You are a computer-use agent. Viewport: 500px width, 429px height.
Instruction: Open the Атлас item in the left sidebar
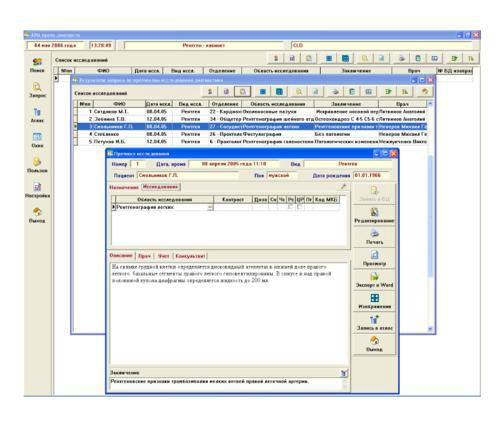click(37, 115)
